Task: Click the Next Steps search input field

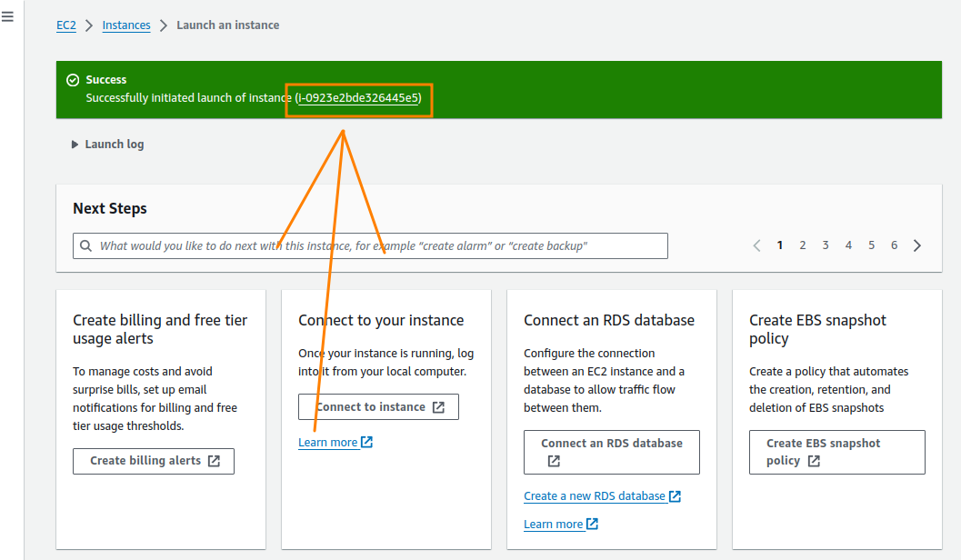Action: [x=364, y=245]
